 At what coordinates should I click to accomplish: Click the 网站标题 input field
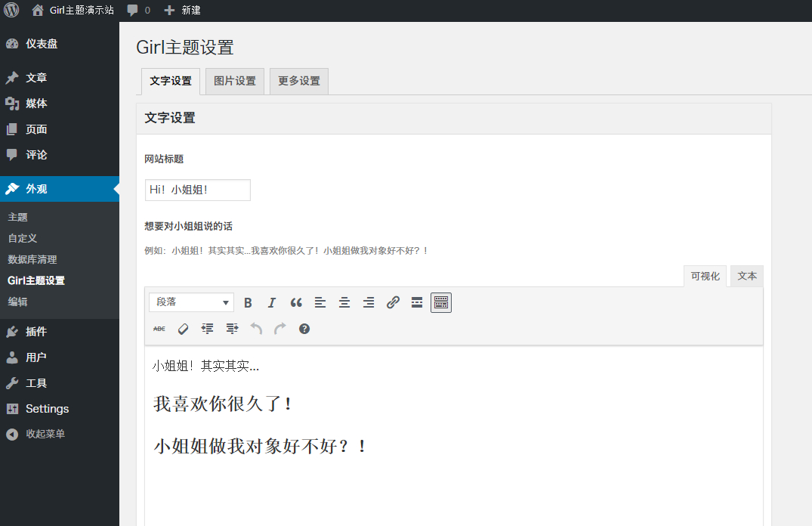pyautogui.click(x=197, y=190)
